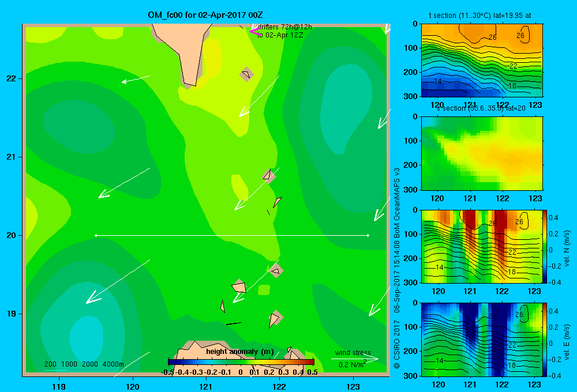
Task: Click the vel. N color scale bar
Action: click(x=545, y=246)
